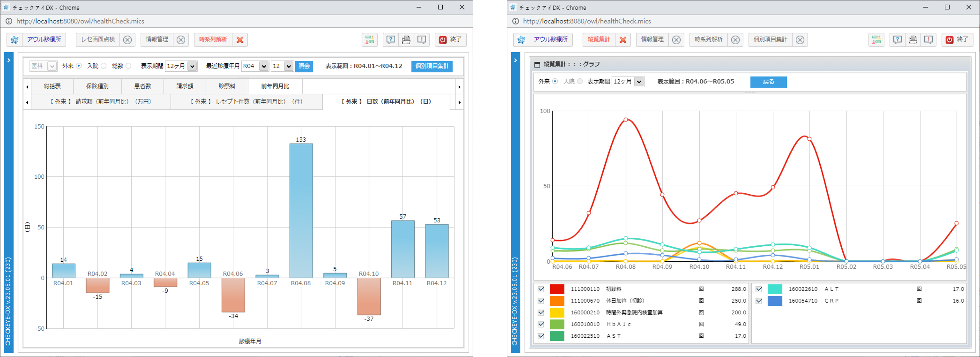Open the 医科 dropdown in left window
Image resolution: width=980 pixels, height=357 pixels.
(x=43, y=66)
